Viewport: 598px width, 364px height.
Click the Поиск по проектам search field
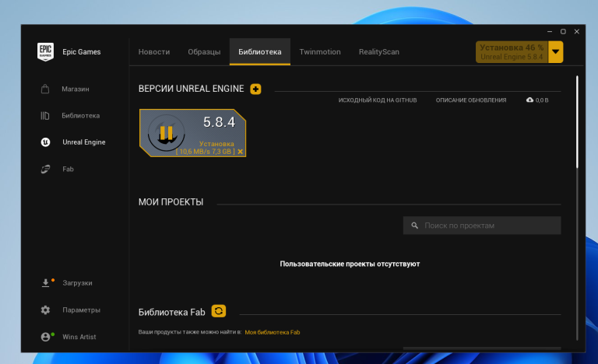482,226
